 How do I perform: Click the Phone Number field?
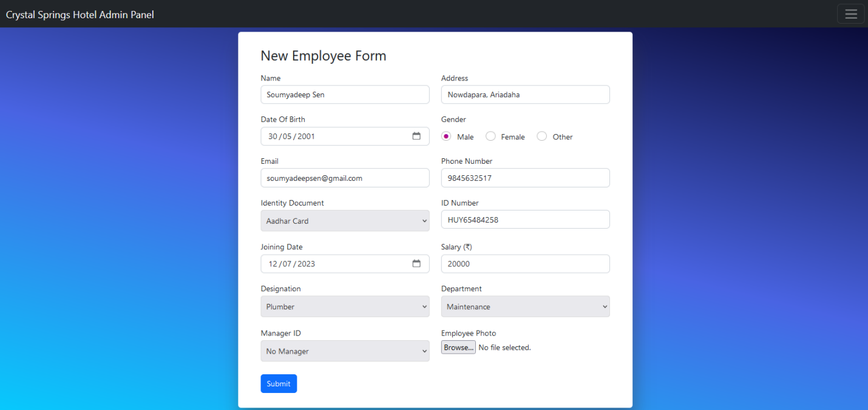click(x=525, y=178)
